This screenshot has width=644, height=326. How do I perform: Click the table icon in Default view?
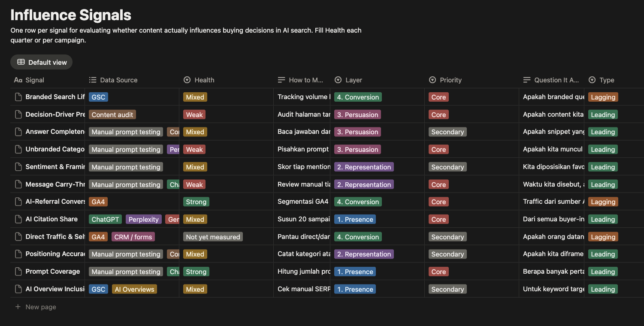point(21,62)
